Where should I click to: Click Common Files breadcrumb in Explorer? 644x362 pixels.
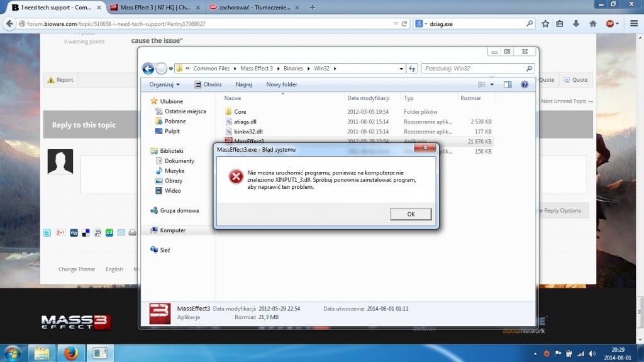(x=211, y=68)
